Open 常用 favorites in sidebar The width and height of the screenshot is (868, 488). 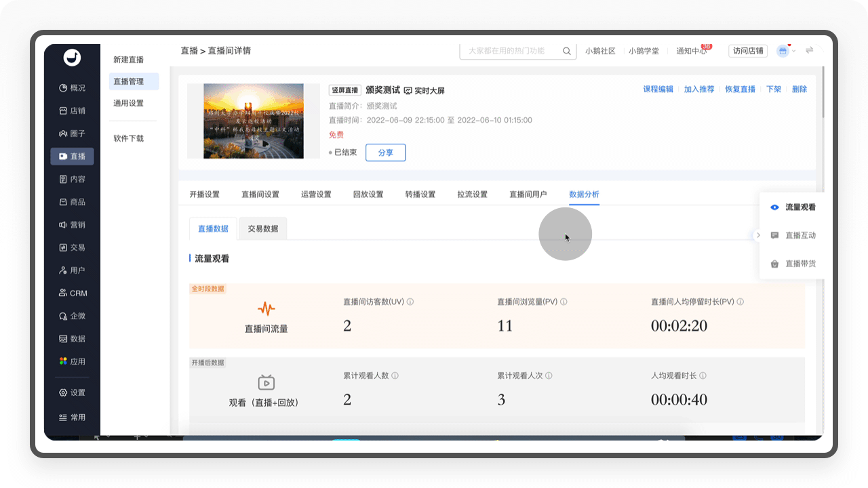[72, 418]
